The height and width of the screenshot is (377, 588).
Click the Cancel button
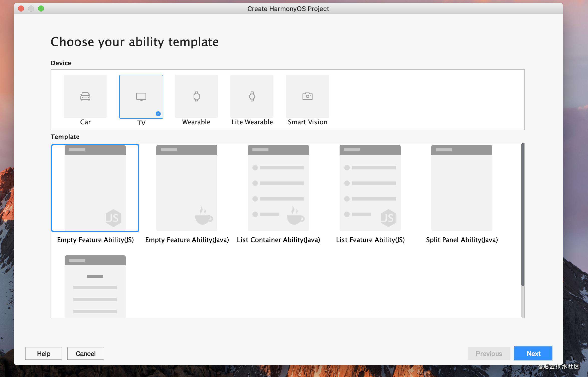86,353
